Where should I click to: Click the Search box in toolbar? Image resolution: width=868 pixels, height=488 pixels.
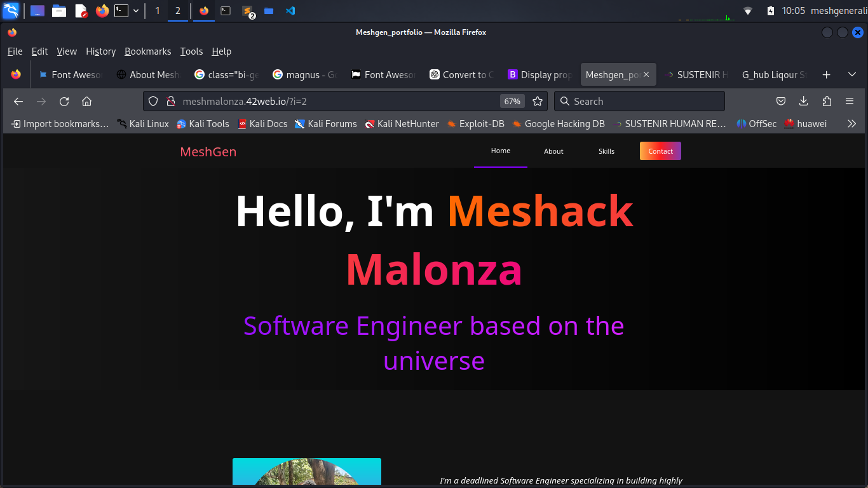(x=639, y=101)
